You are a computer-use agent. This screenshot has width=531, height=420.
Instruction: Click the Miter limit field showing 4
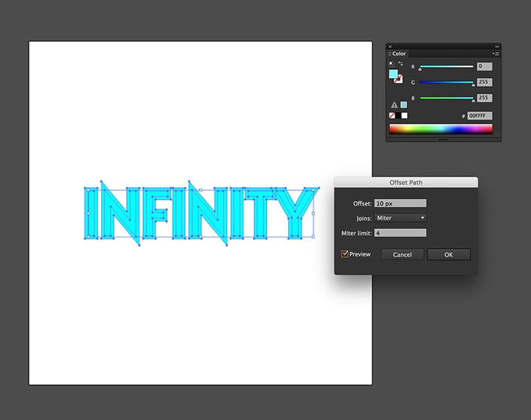[400, 233]
